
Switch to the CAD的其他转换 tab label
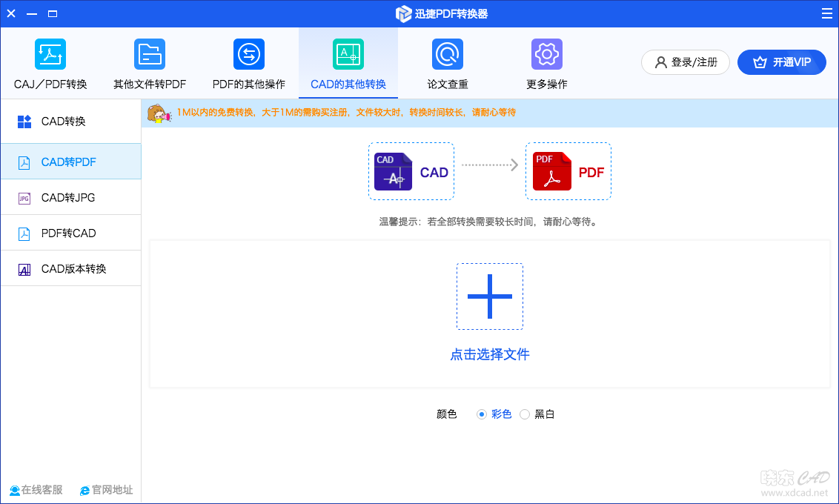(x=348, y=84)
